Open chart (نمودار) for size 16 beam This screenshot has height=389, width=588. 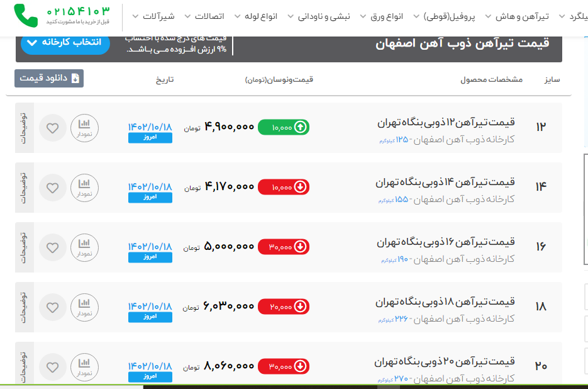pos(84,247)
